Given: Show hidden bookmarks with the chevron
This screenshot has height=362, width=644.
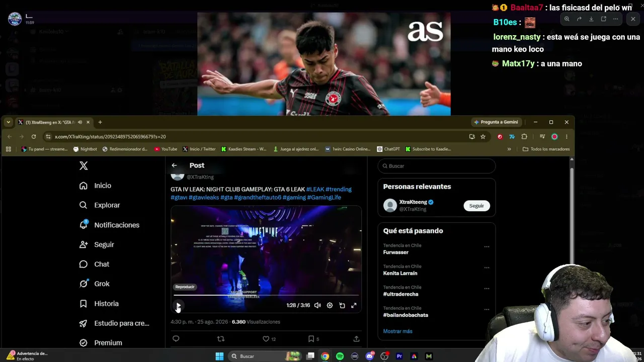Looking at the screenshot, I should tap(509, 149).
